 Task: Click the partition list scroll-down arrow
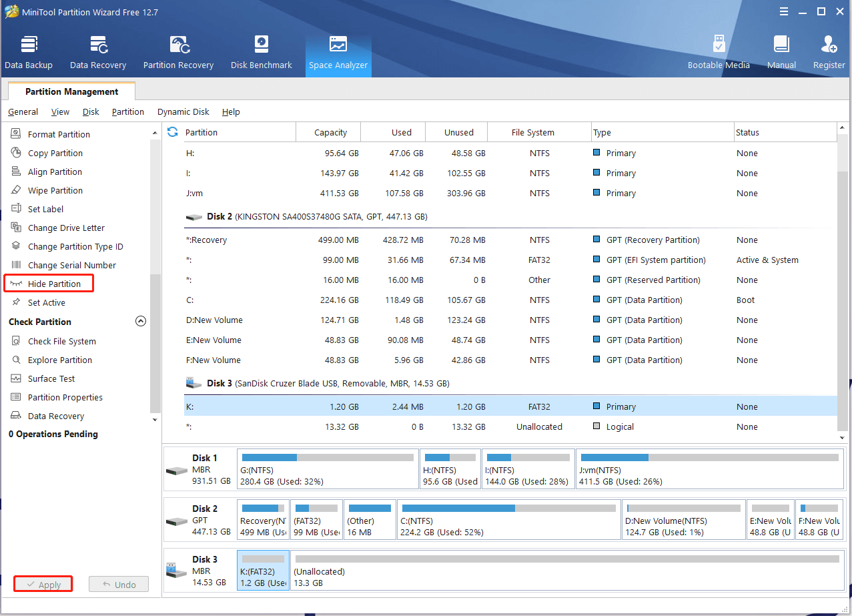click(x=843, y=436)
